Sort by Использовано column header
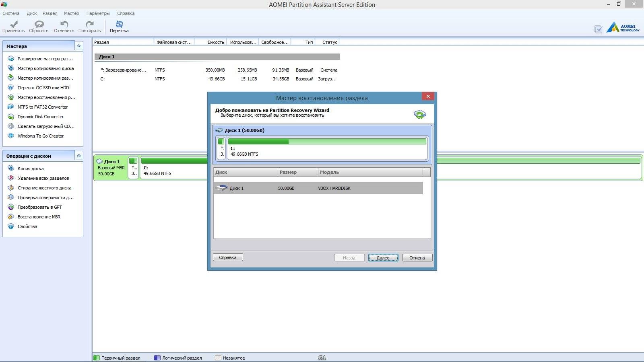The image size is (644, 362). click(243, 42)
